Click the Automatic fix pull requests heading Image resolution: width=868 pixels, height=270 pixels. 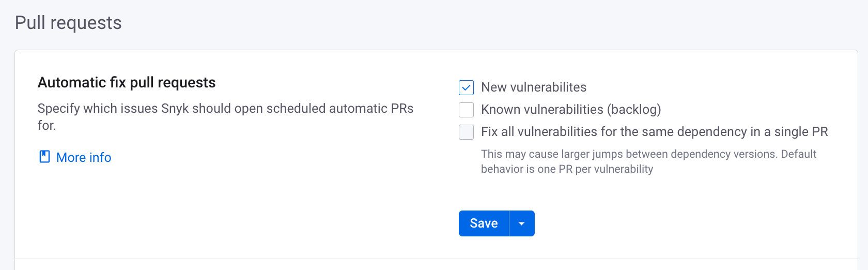point(127,83)
